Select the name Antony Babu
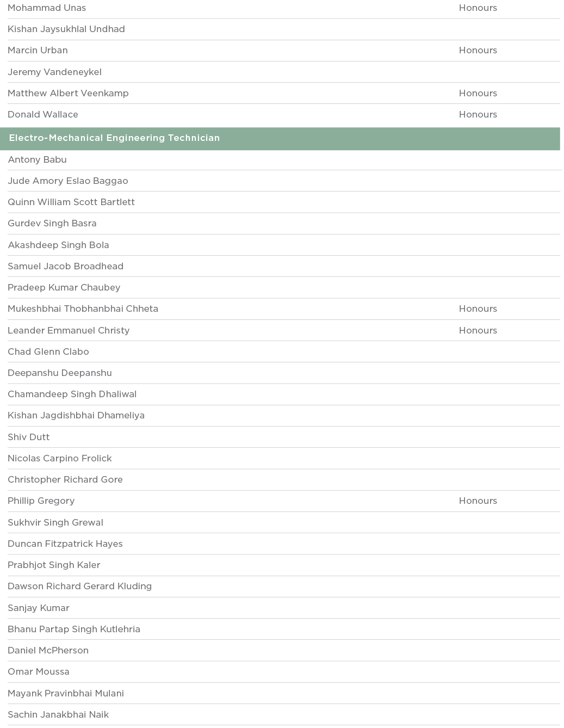 click(x=38, y=160)
